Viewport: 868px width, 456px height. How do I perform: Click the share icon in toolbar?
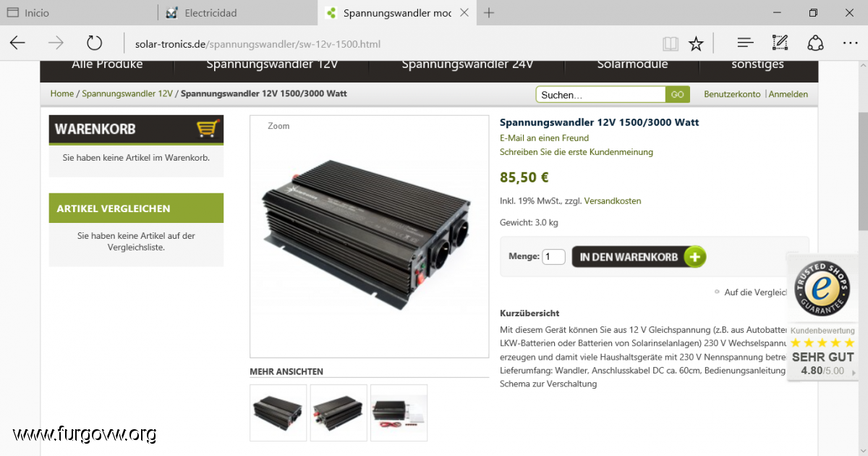click(815, 43)
